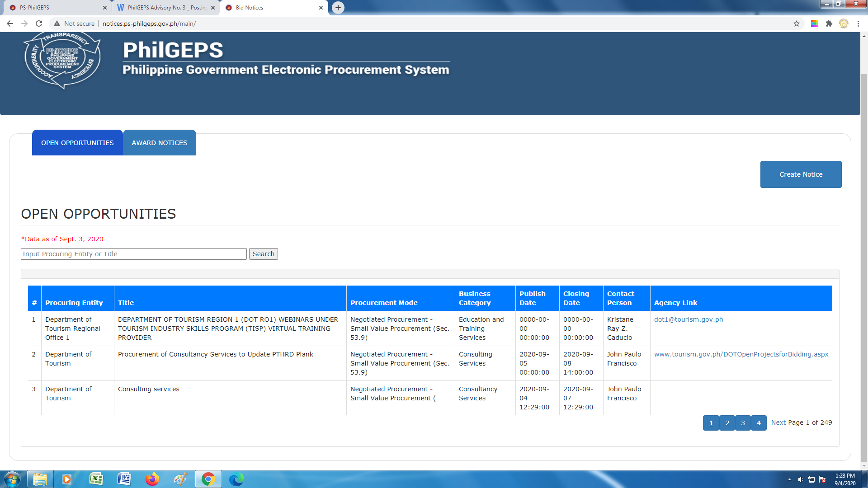Viewport: 868px width, 488px height.
Task: Select the OPEN OPPORTUNITIES tab
Action: tap(77, 143)
